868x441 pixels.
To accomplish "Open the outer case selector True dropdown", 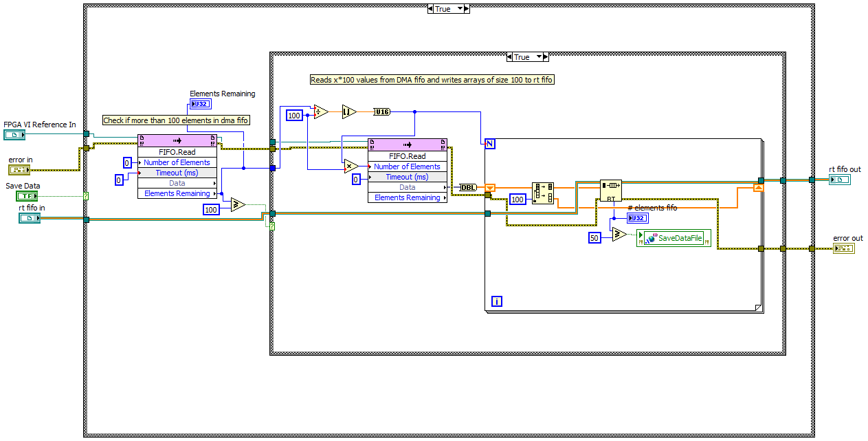I will (x=459, y=8).
